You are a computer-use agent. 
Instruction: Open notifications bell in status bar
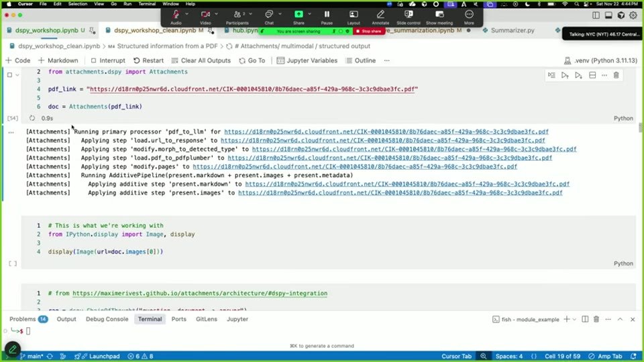[x=634, y=356]
